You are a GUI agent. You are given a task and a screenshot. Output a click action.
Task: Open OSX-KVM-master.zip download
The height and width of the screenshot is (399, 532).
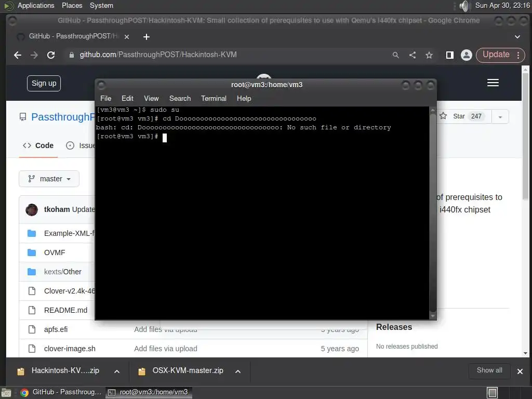[182, 371]
